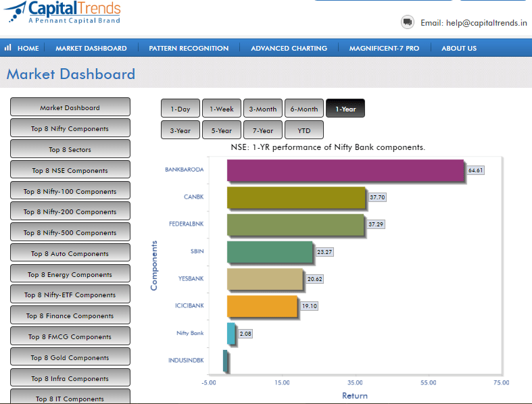
Task: Open the ADVANCED CHARTING menu item
Action: pyautogui.click(x=289, y=48)
